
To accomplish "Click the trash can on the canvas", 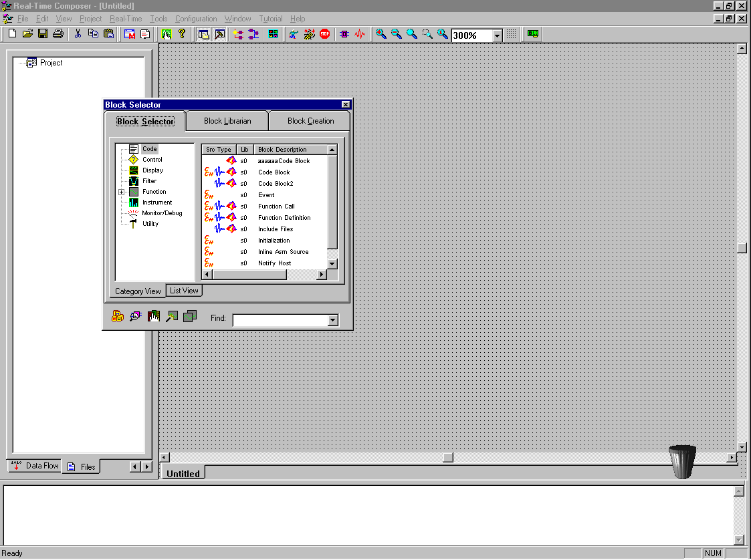I will coord(682,461).
